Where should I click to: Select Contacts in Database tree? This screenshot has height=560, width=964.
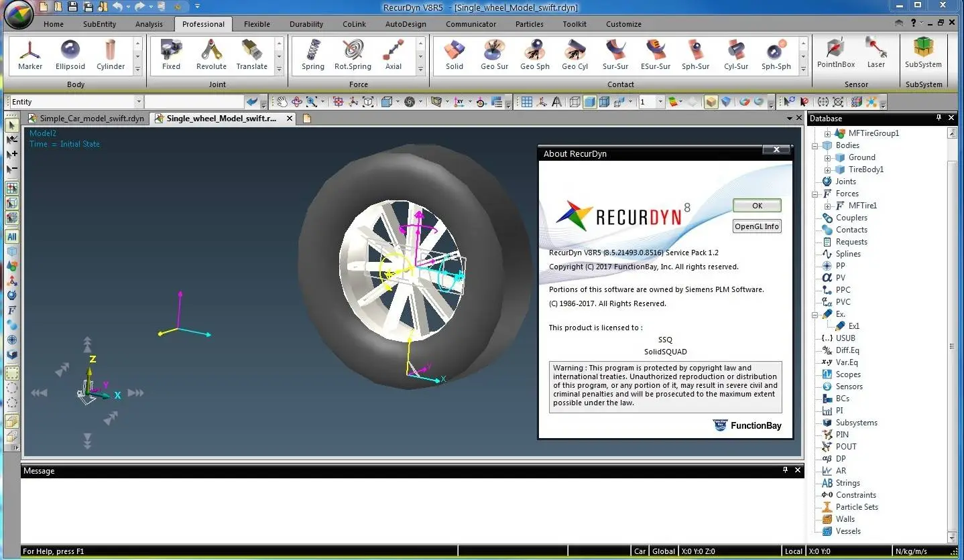pyautogui.click(x=851, y=230)
